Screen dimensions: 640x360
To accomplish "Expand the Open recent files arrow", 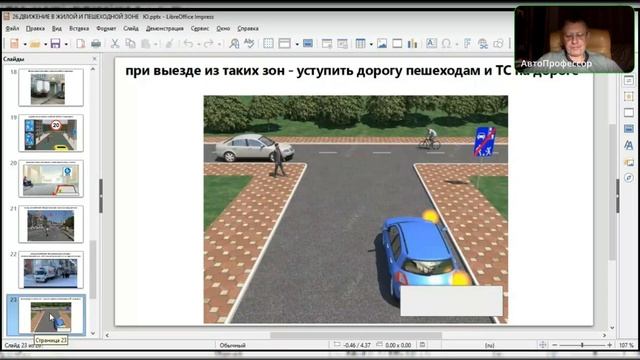I will 45,44.
